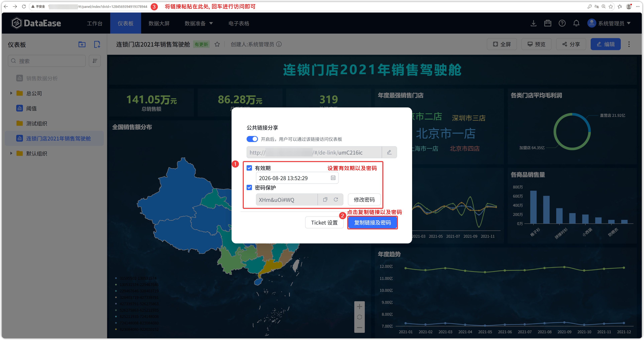Bookmark this page with the star icon

611,7
